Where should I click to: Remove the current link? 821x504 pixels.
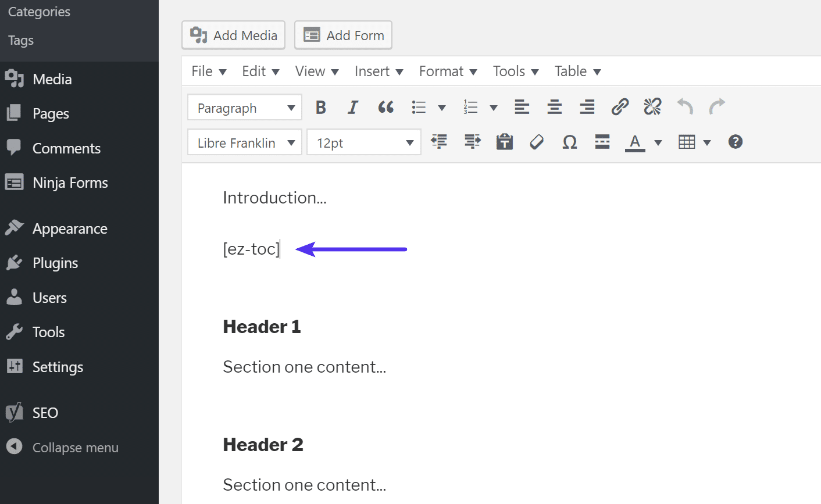[652, 107]
